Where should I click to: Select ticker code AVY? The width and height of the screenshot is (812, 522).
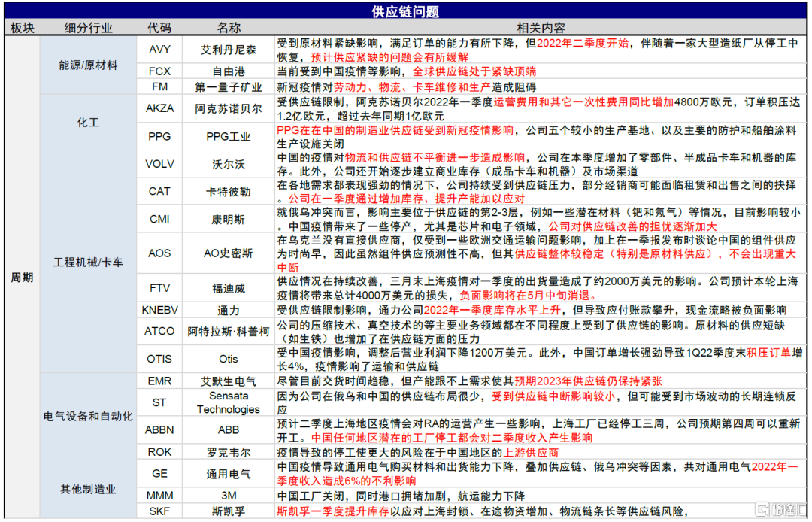pyautogui.click(x=159, y=49)
